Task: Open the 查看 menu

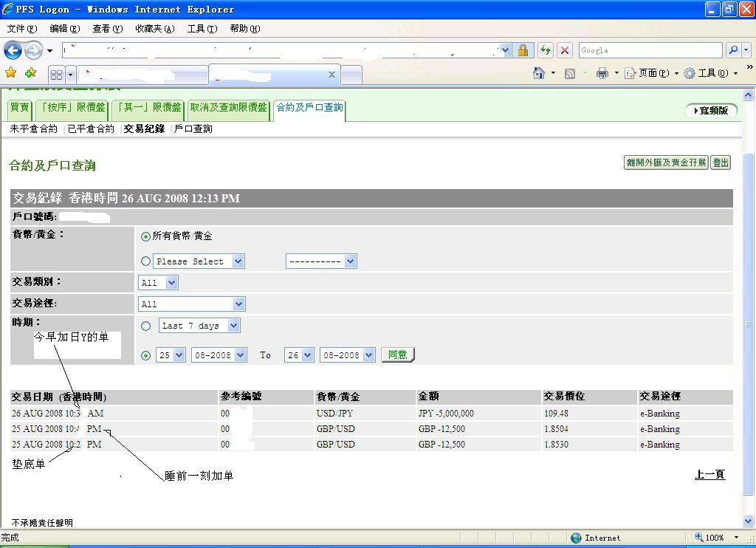Action: (108, 29)
